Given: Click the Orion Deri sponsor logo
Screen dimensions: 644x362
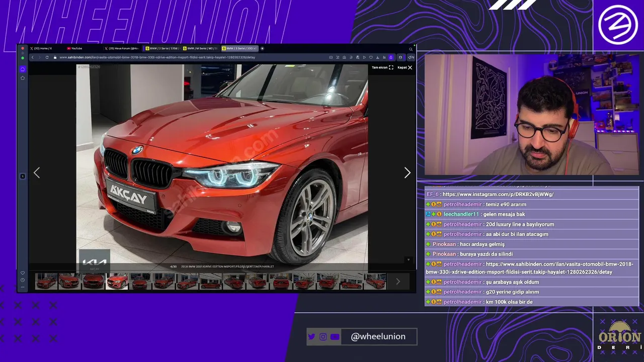Looking at the screenshot, I should [620, 335].
